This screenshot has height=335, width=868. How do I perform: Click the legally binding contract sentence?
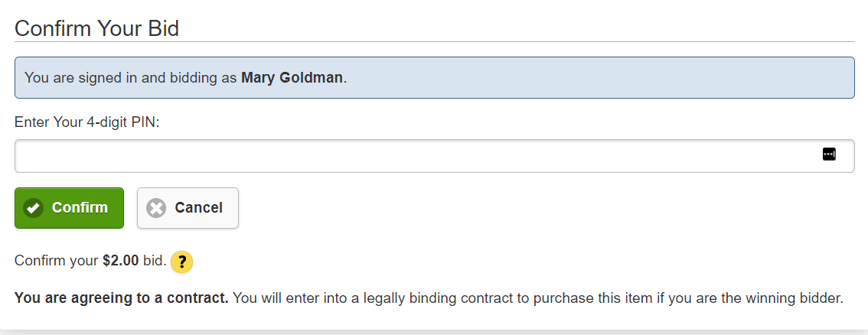click(537, 298)
